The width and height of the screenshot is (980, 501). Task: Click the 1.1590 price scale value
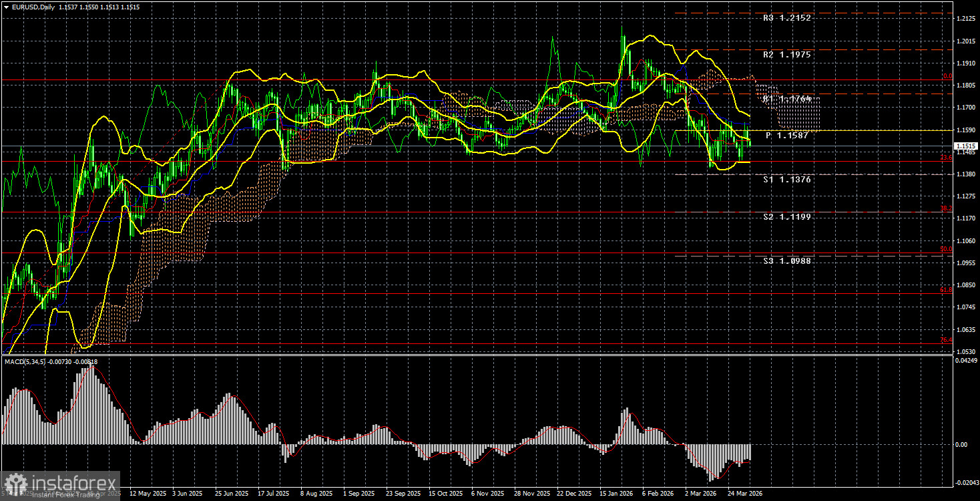tap(966, 130)
